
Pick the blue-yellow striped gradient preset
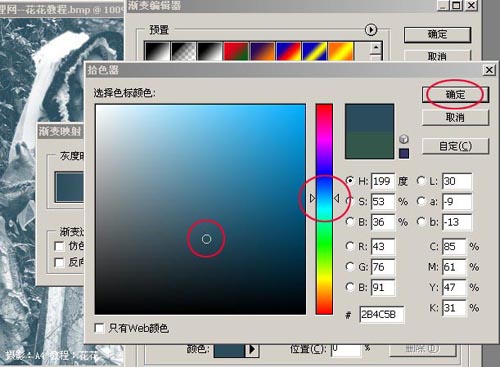pyautogui.click(x=314, y=51)
